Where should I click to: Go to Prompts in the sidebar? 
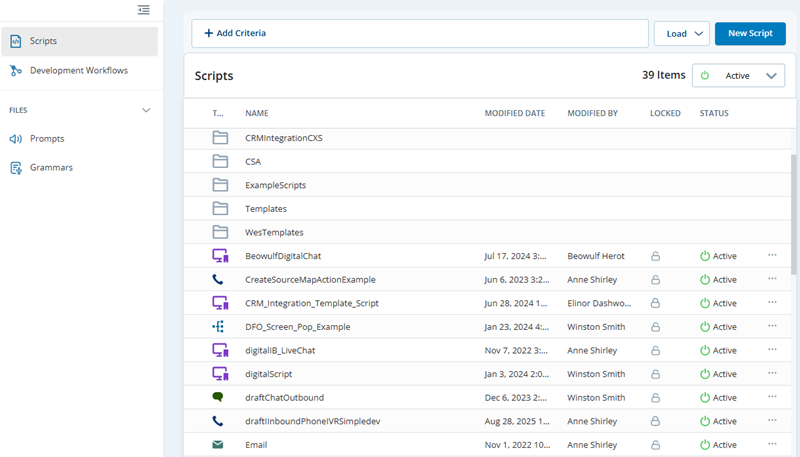pyautogui.click(x=47, y=139)
